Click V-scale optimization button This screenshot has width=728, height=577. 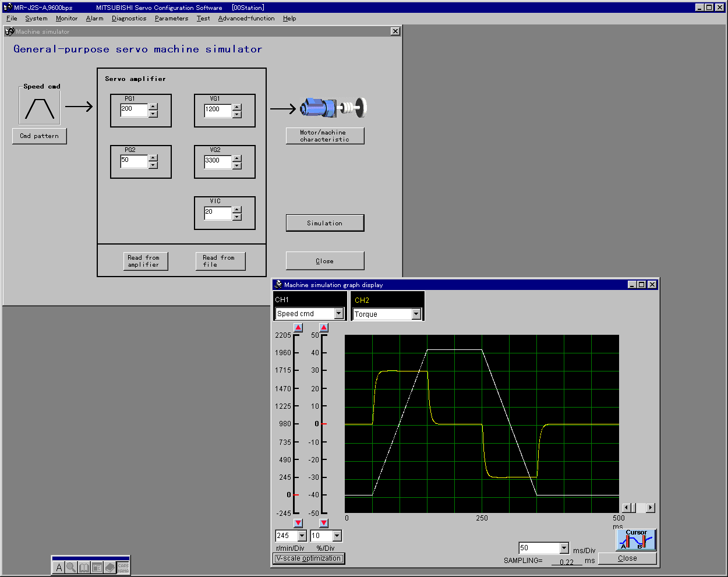tap(309, 558)
